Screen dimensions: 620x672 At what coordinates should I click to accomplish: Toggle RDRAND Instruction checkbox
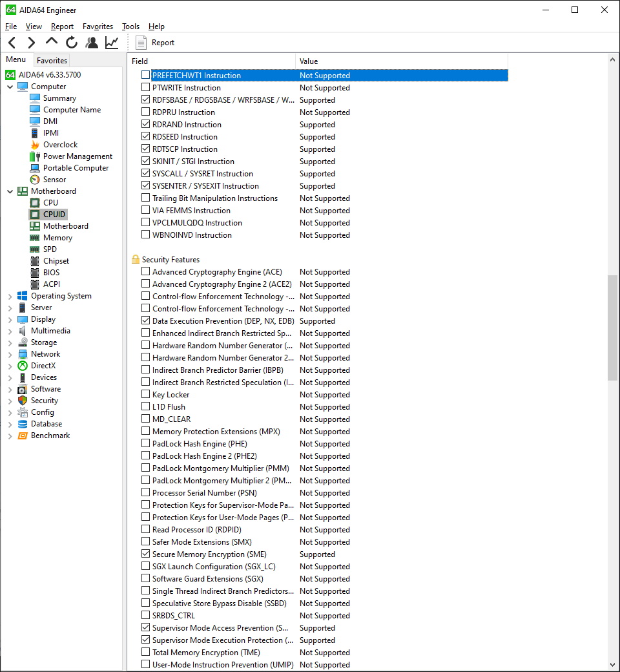[146, 124]
